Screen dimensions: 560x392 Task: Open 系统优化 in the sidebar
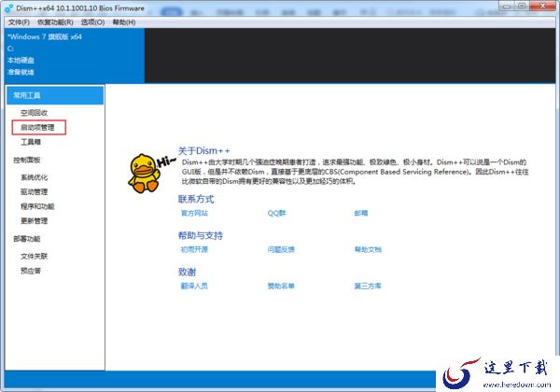(35, 177)
